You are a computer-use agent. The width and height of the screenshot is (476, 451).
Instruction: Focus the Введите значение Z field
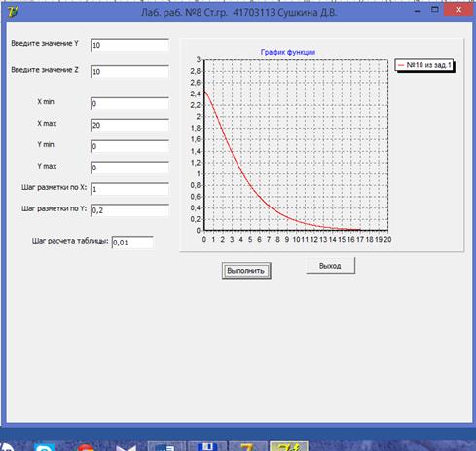point(129,72)
